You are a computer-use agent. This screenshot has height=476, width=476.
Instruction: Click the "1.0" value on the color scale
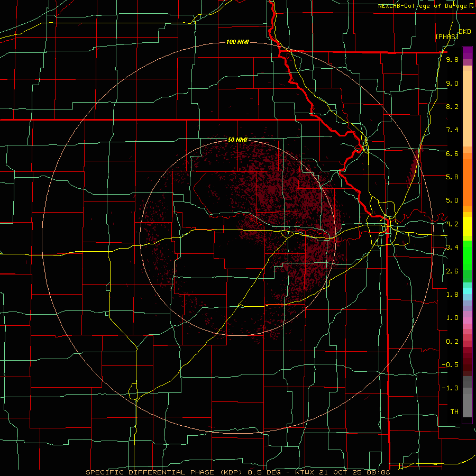(x=452, y=318)
